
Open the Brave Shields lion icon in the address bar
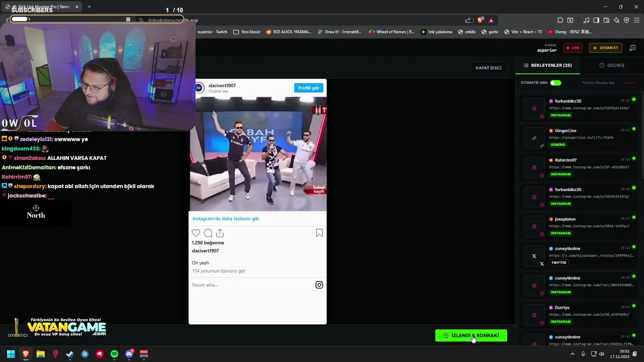[x=480, y=20]
